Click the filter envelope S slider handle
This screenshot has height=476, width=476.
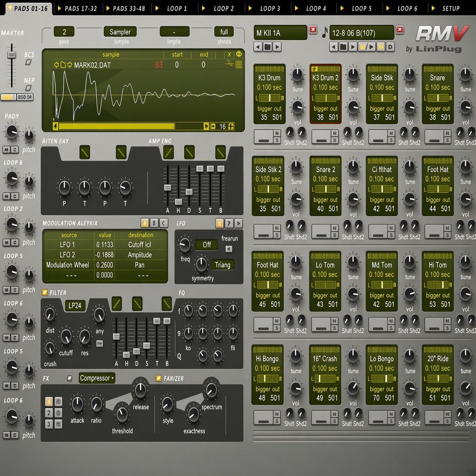(146, 345)
